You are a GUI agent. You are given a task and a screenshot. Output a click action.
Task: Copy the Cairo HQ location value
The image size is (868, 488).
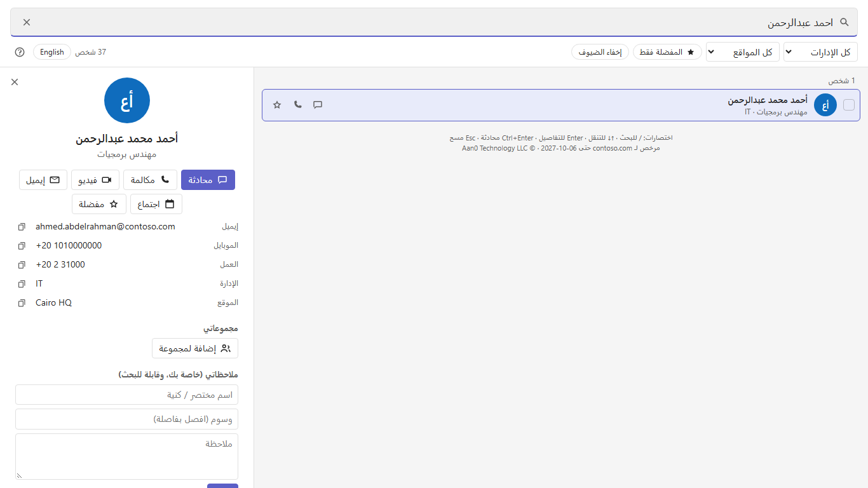click(22, 303)
